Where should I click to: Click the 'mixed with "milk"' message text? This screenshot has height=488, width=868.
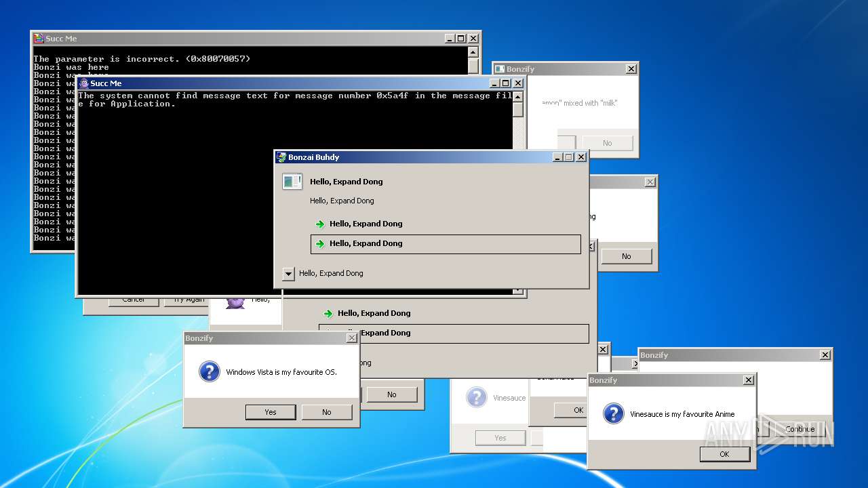point(580,103)
